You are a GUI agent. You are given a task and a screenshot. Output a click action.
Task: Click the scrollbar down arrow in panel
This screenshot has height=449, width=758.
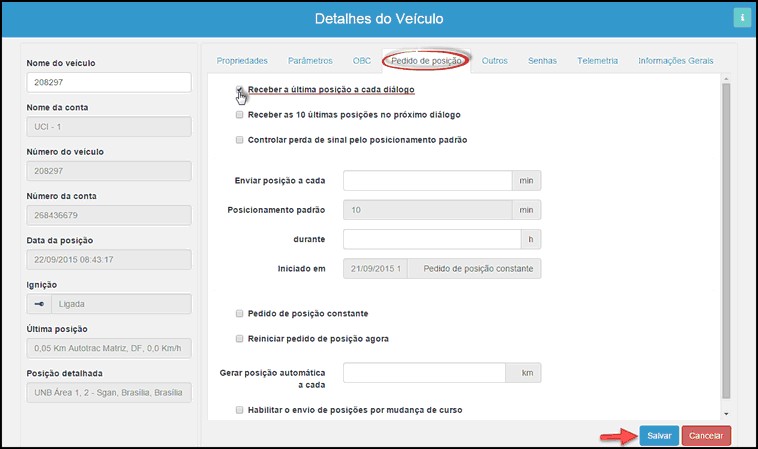(727, 413)
